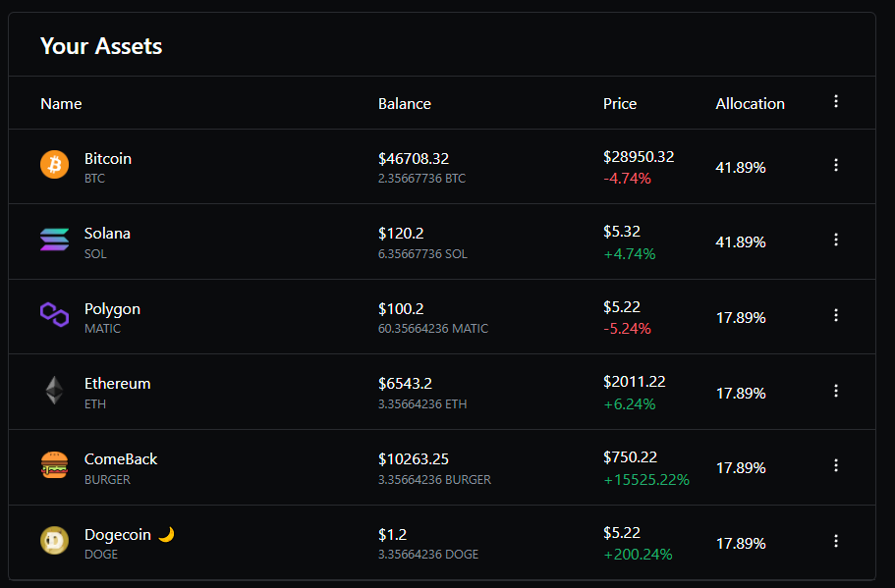The height and width of the screenshot is (588, 895).
Task: Open the Ethereum row three-dot menu
Action: [836, 391]
